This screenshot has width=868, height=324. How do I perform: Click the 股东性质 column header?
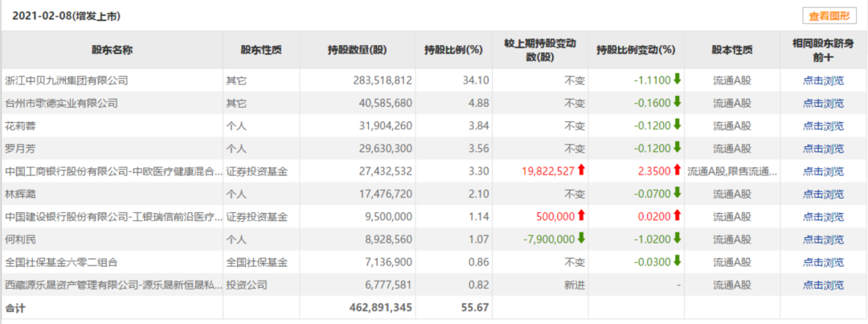click(x=261, y=50)
